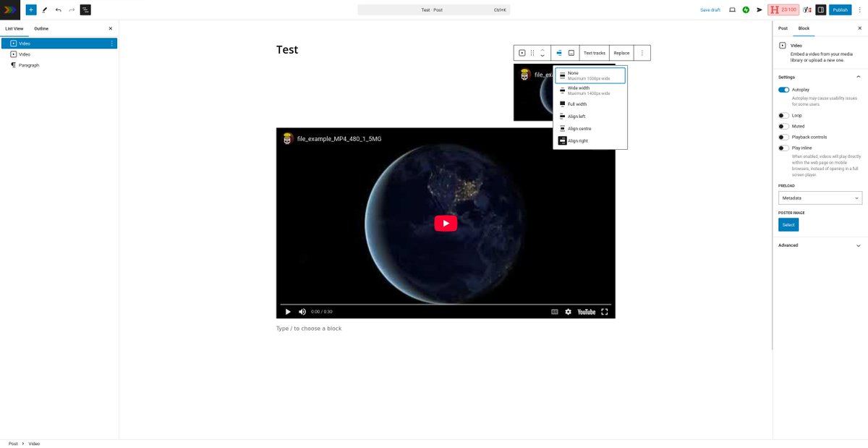
Task: Toggle the settings sidebar icon
Action: [821, 9]
